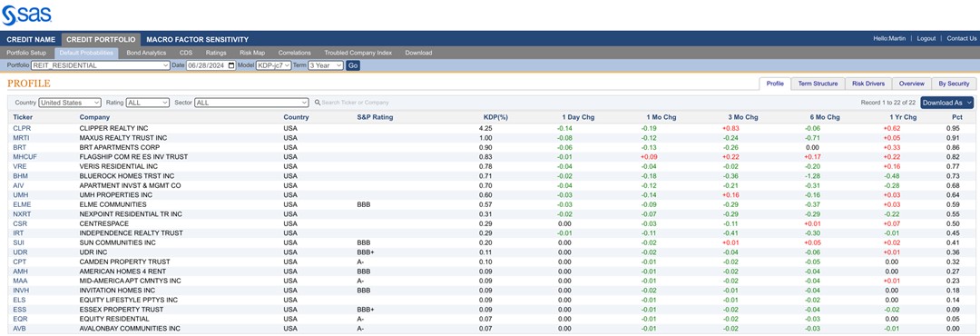Click the Go button
The height and width of the screenshot is (336, 980).
[x=352, y=65]
